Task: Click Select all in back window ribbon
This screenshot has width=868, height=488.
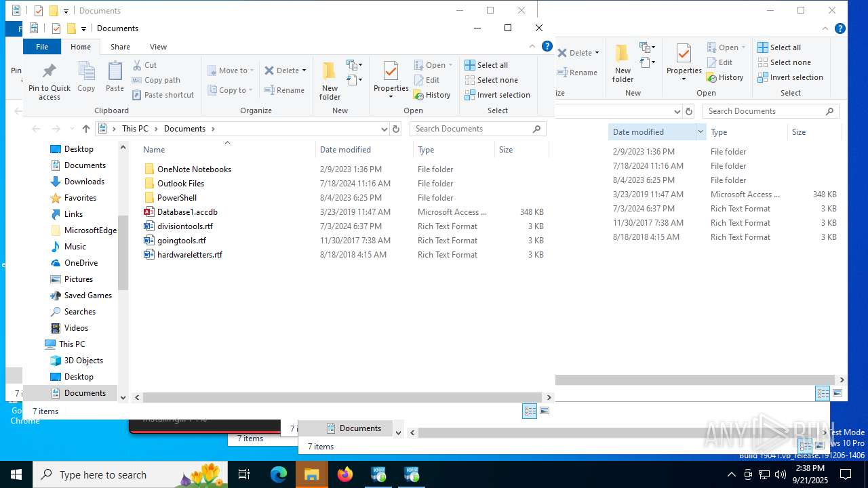Action: pos(779,47)
